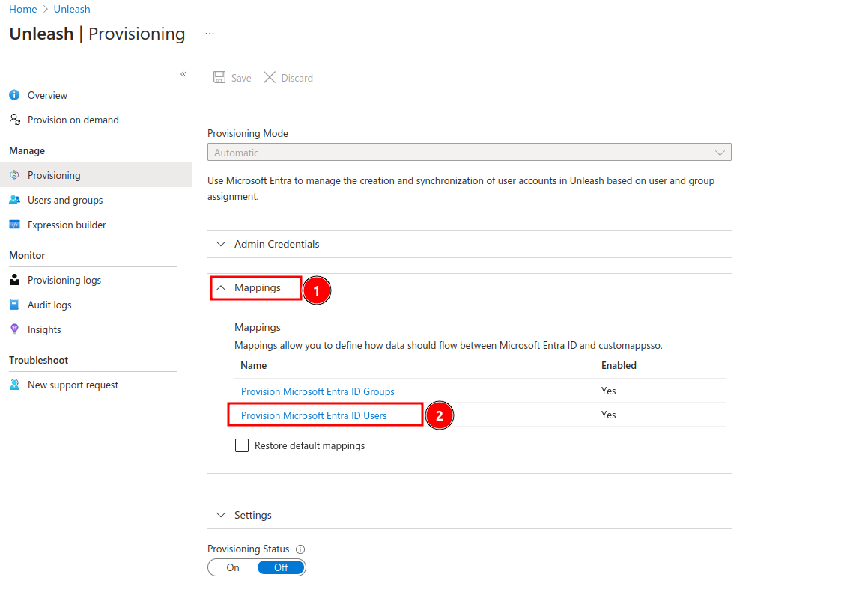Enable the Restore default mappings checkbox

pyautogui.click(x=242, y=445)
